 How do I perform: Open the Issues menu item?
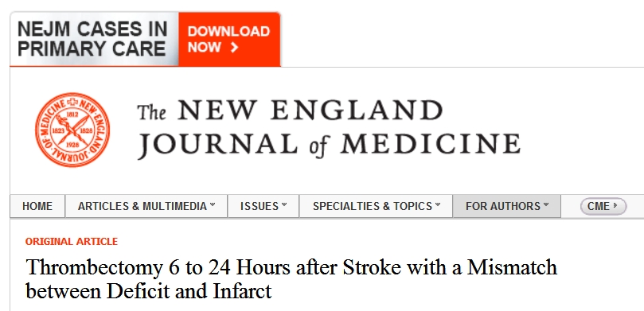click(x=263, y=206)
